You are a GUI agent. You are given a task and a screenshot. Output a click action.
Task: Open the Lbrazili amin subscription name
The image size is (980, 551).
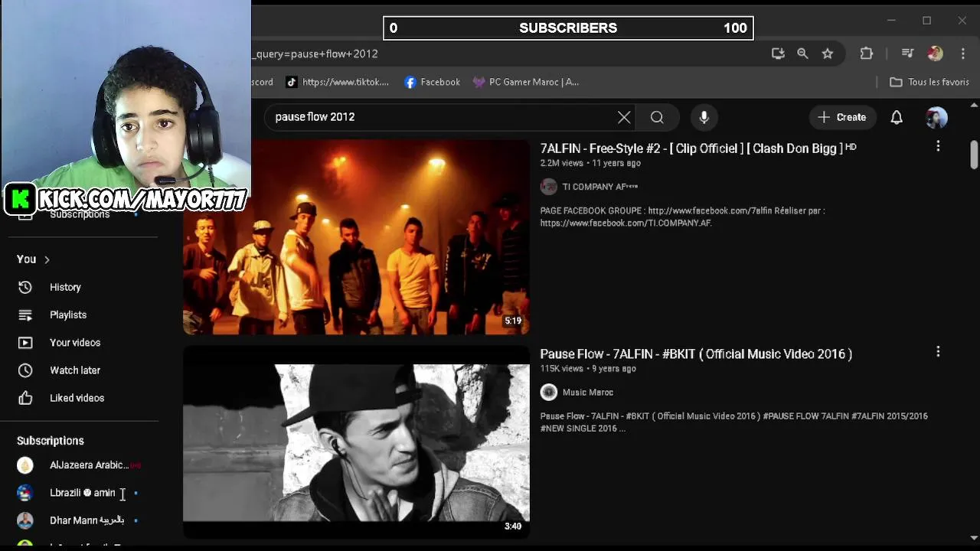pos(83,493)
